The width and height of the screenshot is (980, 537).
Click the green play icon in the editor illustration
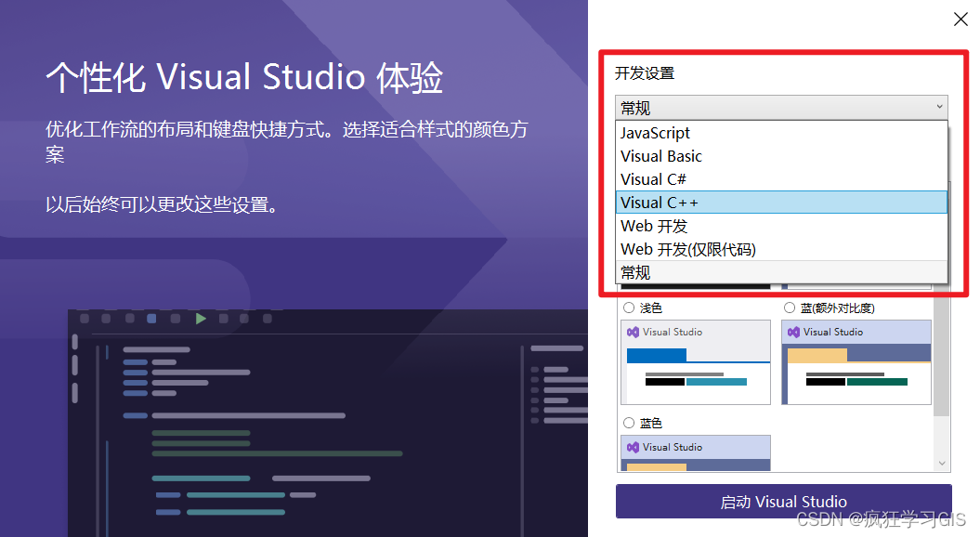[202, 318]
